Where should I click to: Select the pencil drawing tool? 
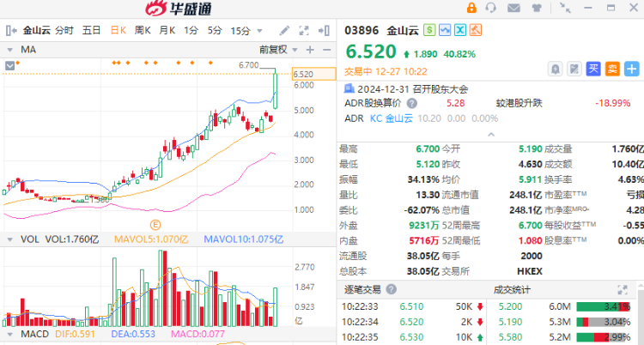point(284,30)
